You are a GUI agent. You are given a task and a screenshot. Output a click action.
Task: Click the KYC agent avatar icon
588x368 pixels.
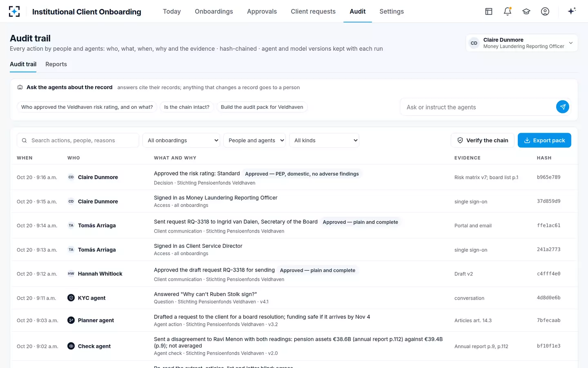point(71,298)
